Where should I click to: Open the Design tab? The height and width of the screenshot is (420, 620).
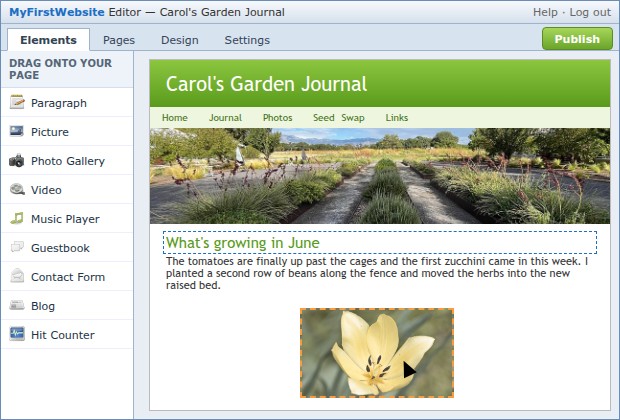(180, 40)
